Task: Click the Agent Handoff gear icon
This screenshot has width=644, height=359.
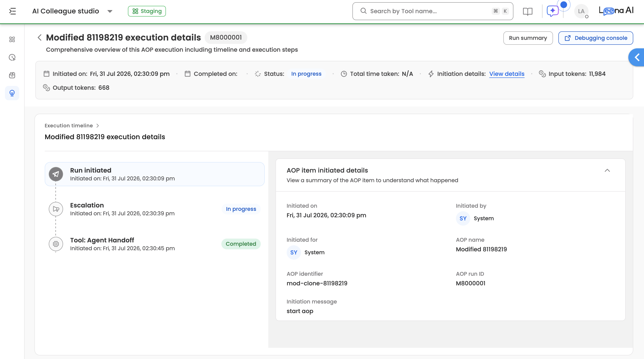Action: point(56,244)
